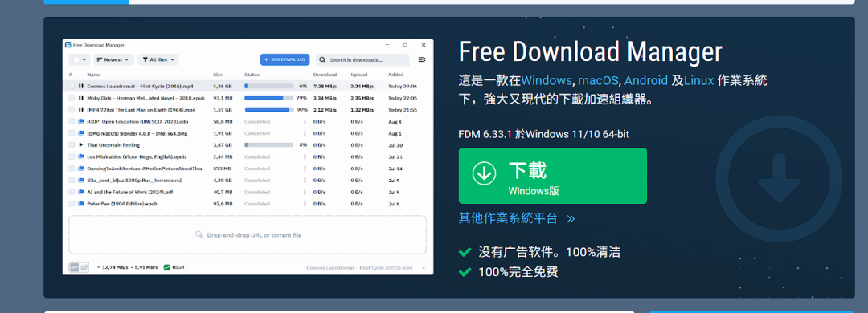Check the box for the Moby Dick epub
The width and height of the screenshot is (868, 313).
click(72, 98)
